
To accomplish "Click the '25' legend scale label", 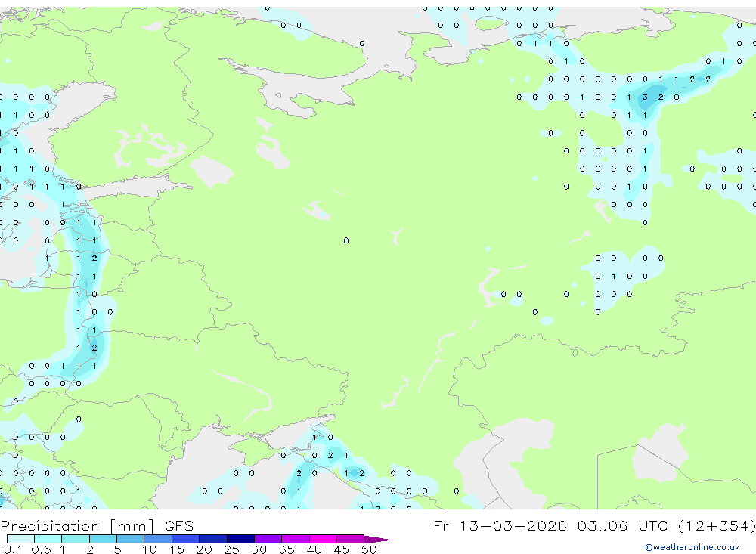I will [231, 549].
